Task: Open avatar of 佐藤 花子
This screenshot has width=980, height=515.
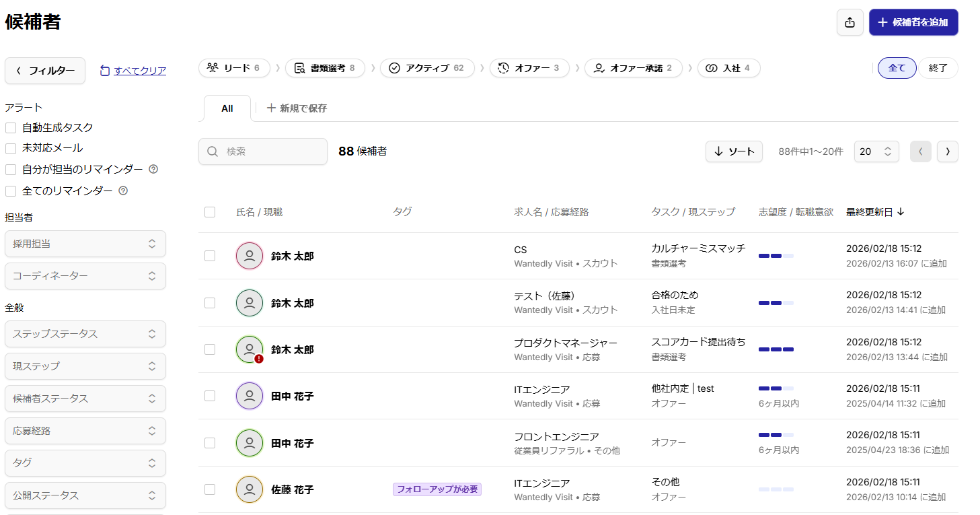Action: 250,489
